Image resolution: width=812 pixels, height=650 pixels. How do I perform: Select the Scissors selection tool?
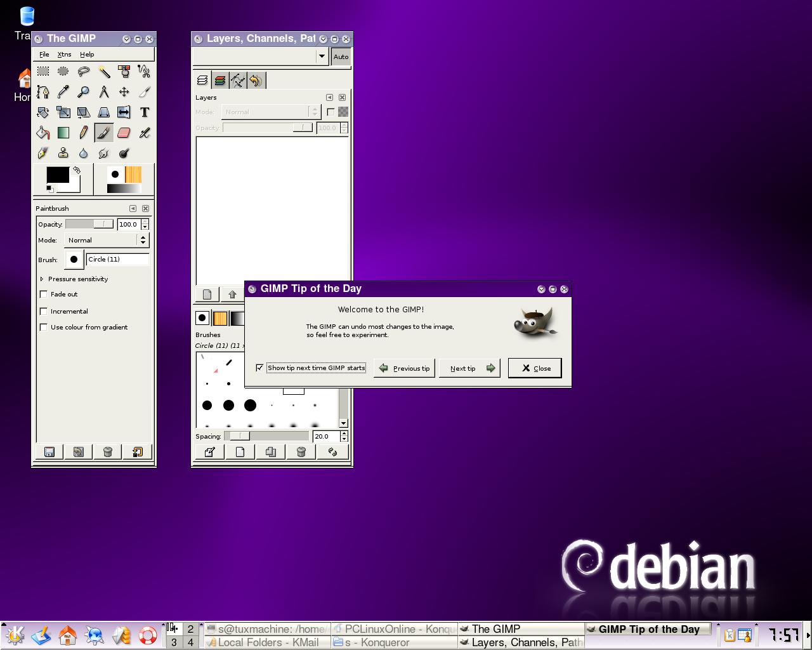(x=145, y=72)
